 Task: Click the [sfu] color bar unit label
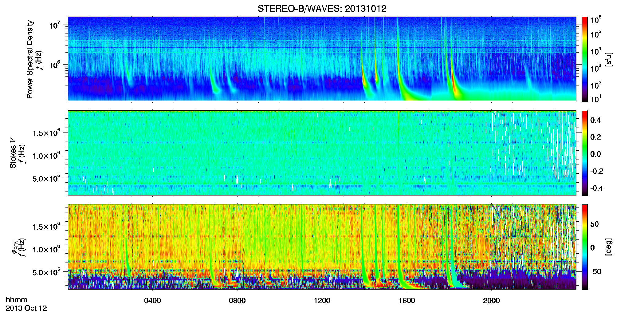pyautogui.click(x=609, y=60)
